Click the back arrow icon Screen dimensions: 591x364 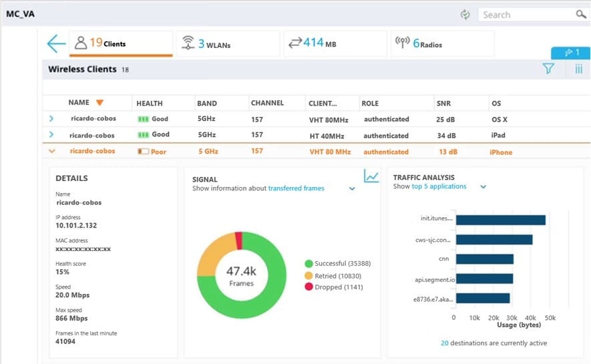click(56, 43)
